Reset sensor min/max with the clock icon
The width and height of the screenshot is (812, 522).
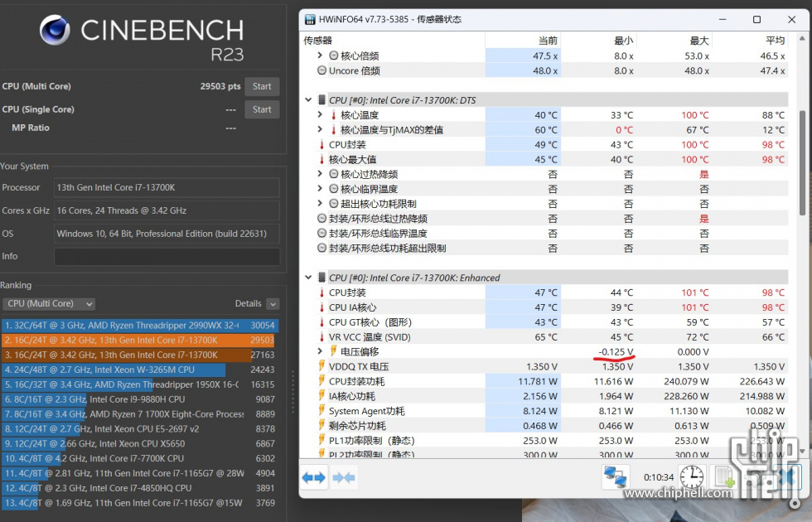point(691,477)
